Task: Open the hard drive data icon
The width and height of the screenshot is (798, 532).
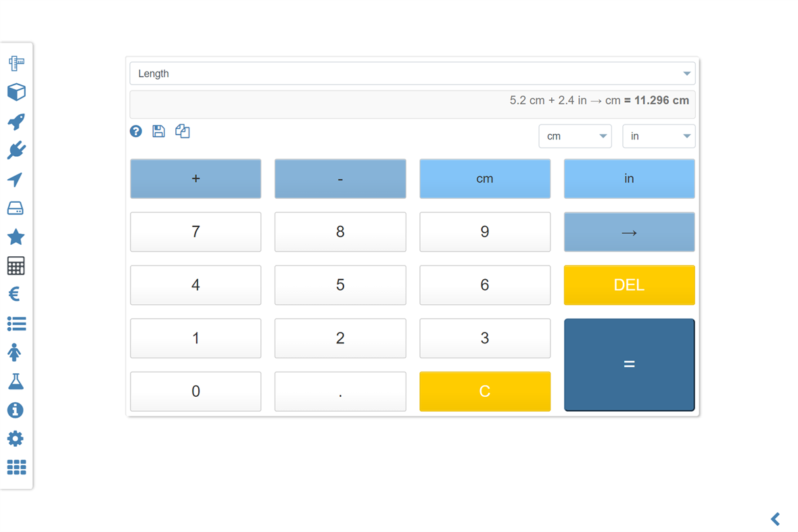Action: (x=16, y=208)
